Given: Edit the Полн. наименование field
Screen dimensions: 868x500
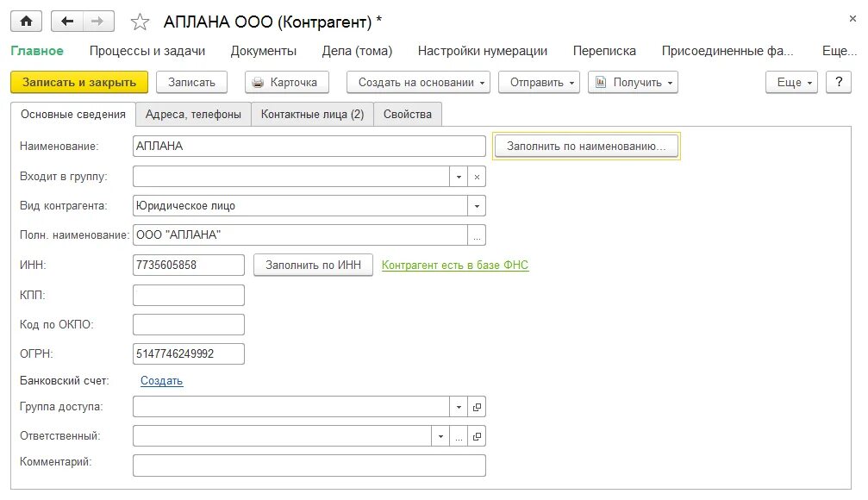Looking at the screenshot, I should click(x=300, y=234).
